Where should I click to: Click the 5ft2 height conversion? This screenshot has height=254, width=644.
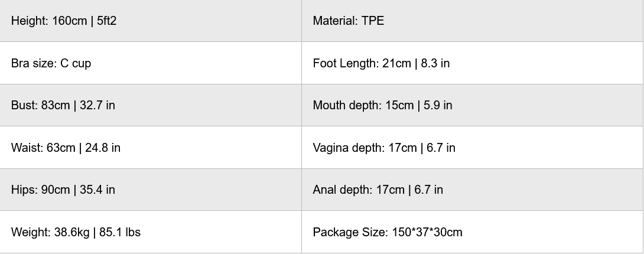click(107, 21)
